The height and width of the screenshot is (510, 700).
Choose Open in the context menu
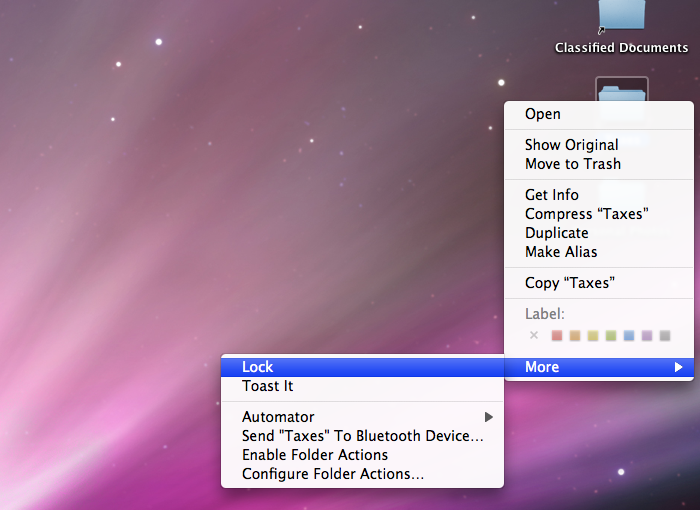click(543, 114)
